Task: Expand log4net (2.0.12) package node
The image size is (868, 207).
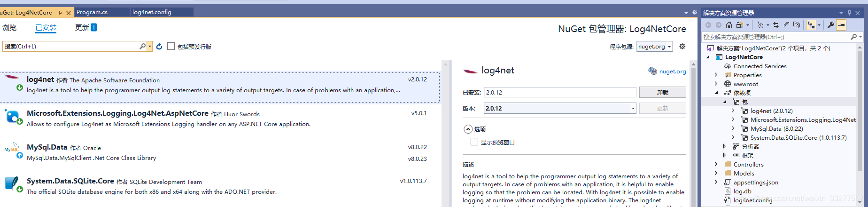Action: pyautogui.click(x=733, y=111)
